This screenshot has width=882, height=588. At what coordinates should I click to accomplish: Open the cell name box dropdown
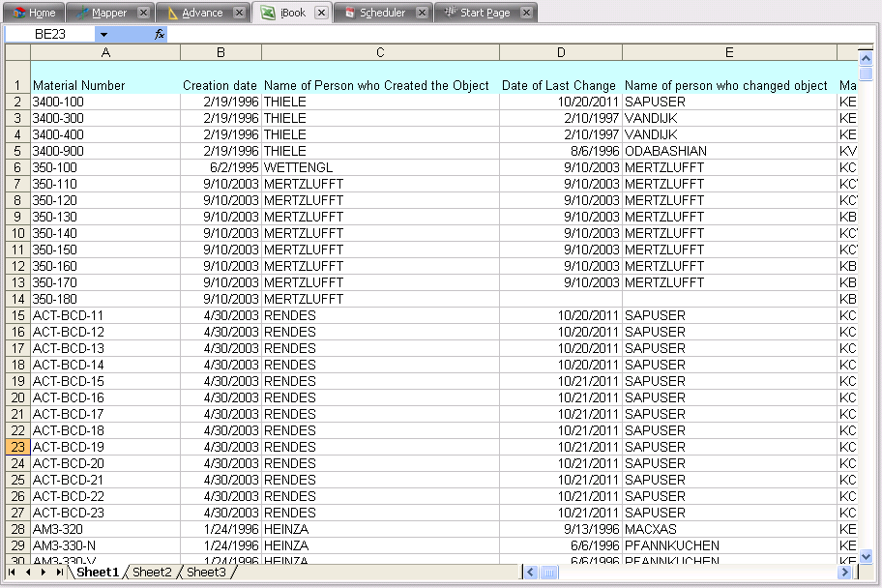click(103, 34)
